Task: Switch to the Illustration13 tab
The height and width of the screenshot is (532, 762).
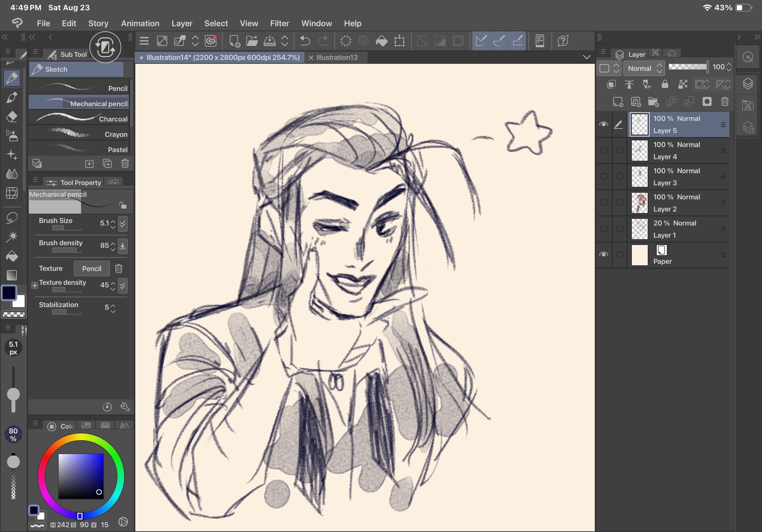Action: click(337, 57)
